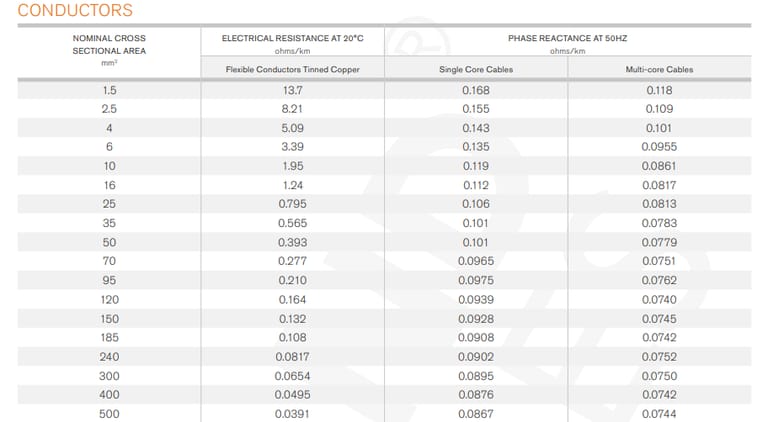
Task: Select the Flexible Conductors Tinned Copper subheader
Action: pyautogui.click(x=292, y=70)
